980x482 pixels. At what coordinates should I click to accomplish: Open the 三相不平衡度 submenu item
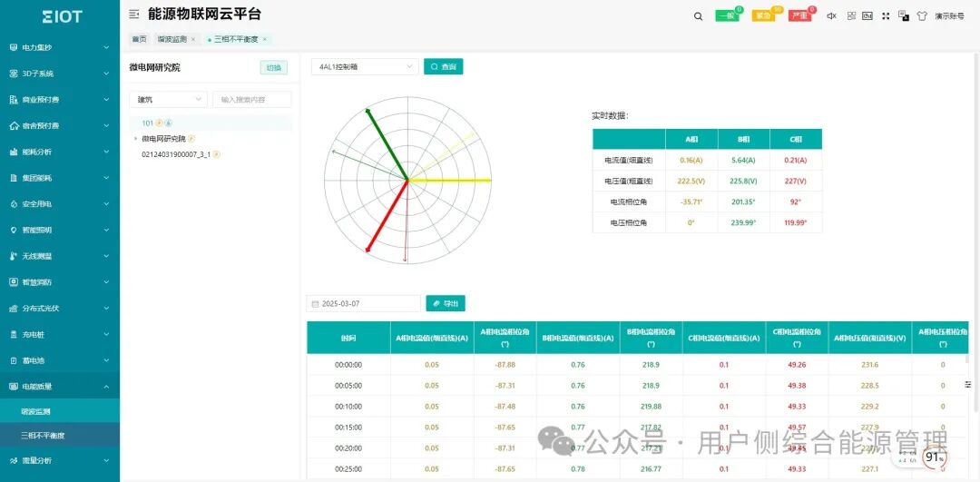click(x=59, y=435)
